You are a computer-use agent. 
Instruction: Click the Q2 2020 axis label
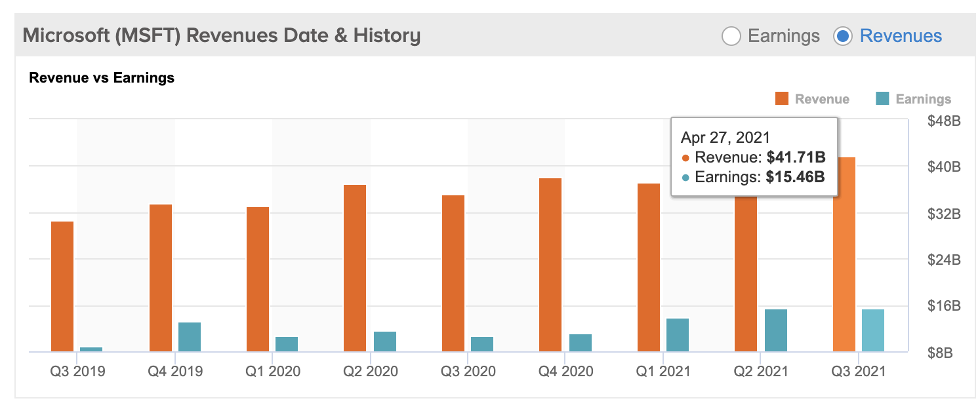click(x=371, y=371)
